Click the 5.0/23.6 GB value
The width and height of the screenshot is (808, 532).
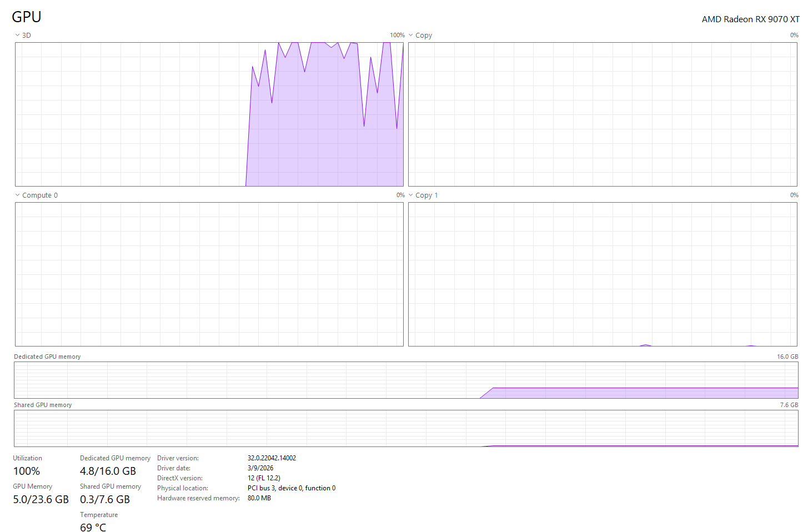pyautogui.click(x=41, y=499)
